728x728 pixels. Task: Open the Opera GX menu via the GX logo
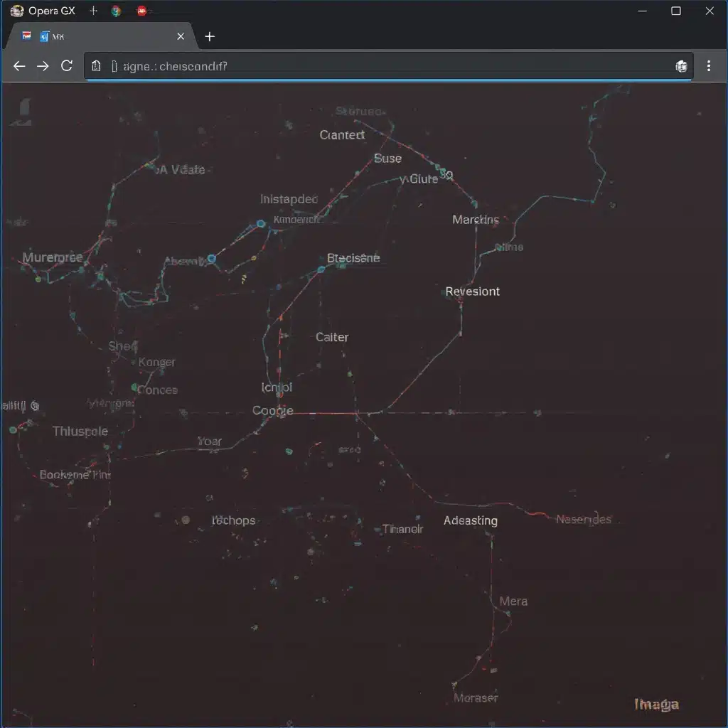tap(16, 11)
